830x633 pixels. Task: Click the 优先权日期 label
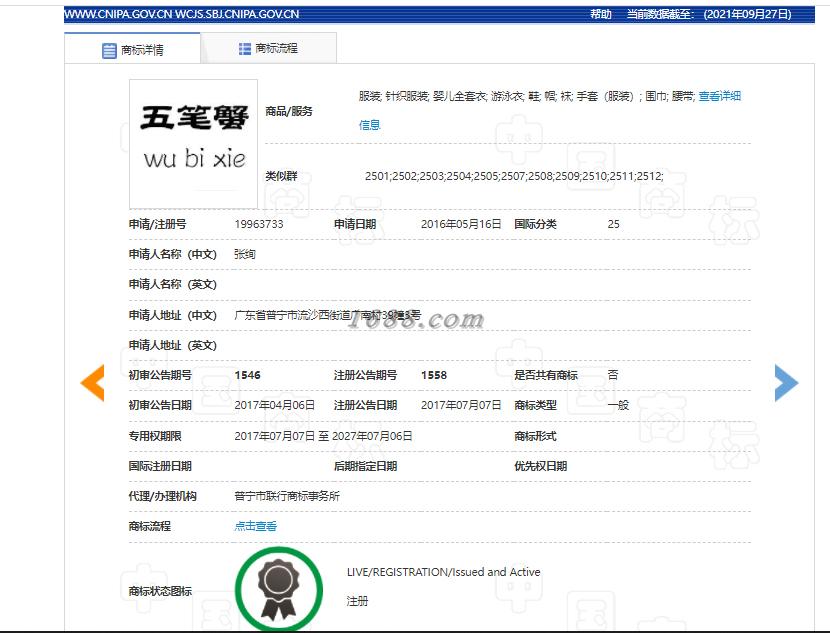[x=540, y=466]
